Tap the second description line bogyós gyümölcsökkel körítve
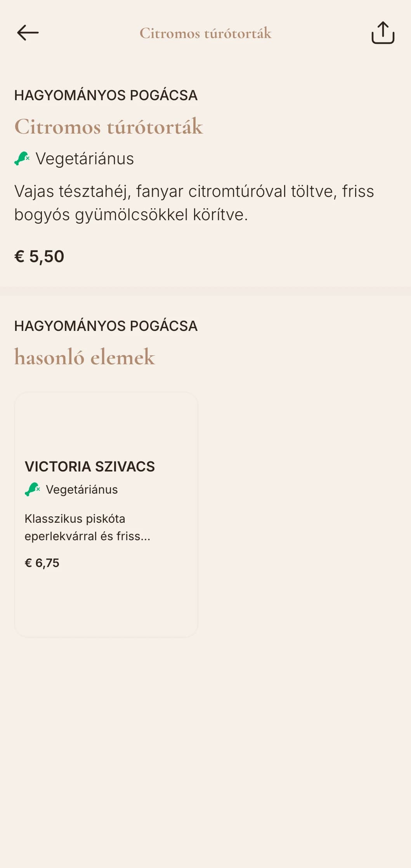This screenshot has width=411, height=868. tap(131, 215)
